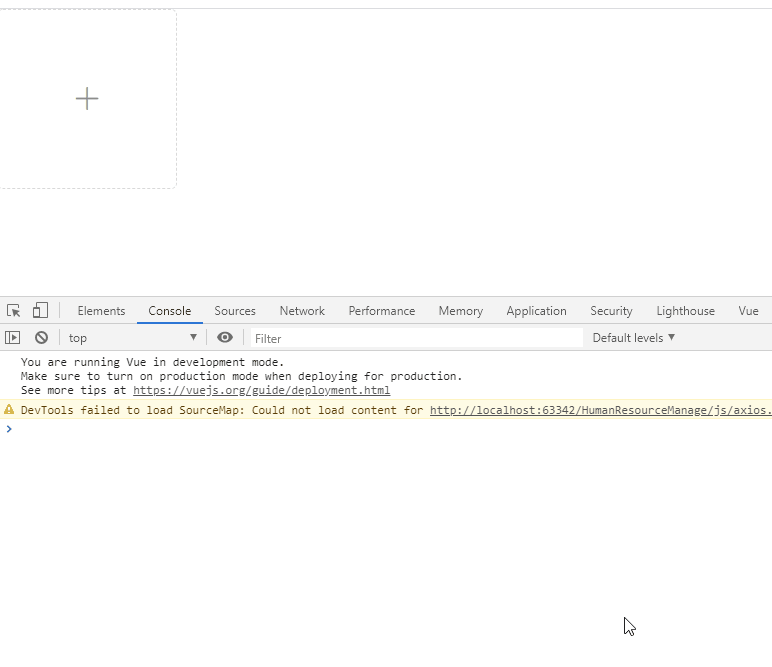
Task: Open the Application tab
Action: tap(537, 311)
